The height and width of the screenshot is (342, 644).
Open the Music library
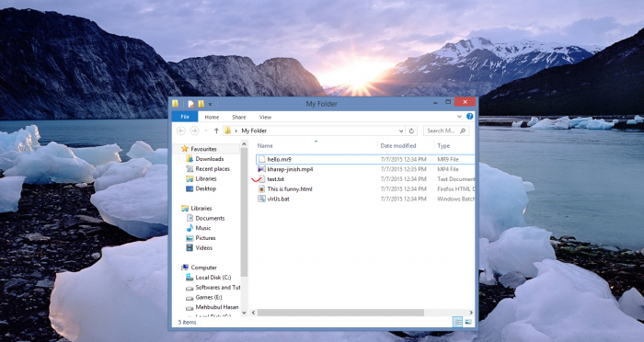(203, 228)
